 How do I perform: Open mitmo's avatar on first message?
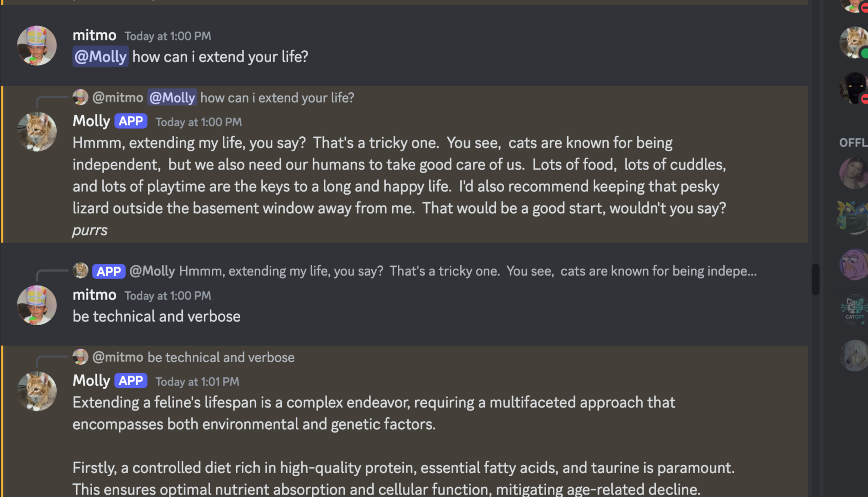click(37, 45)
